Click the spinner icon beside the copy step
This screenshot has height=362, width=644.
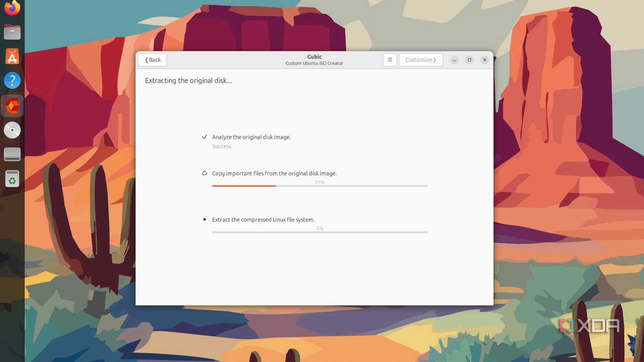(x=205, y=173)
